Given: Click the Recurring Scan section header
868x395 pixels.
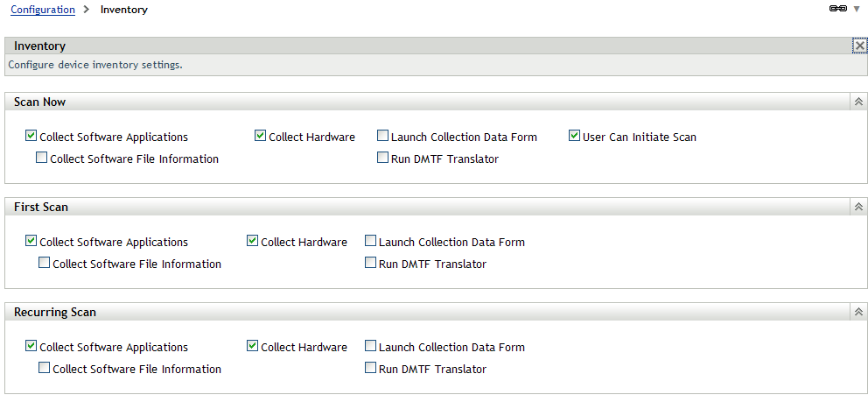Looking at the screenshot, I should click(55, 313).
